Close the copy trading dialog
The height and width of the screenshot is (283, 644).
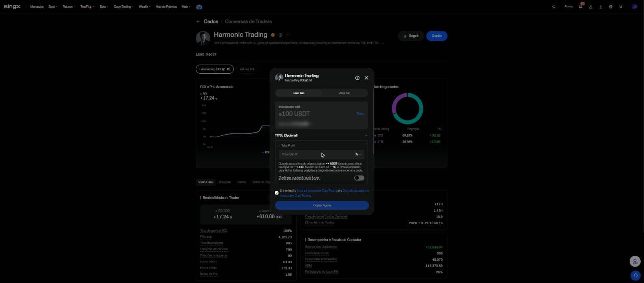(366, 78)
